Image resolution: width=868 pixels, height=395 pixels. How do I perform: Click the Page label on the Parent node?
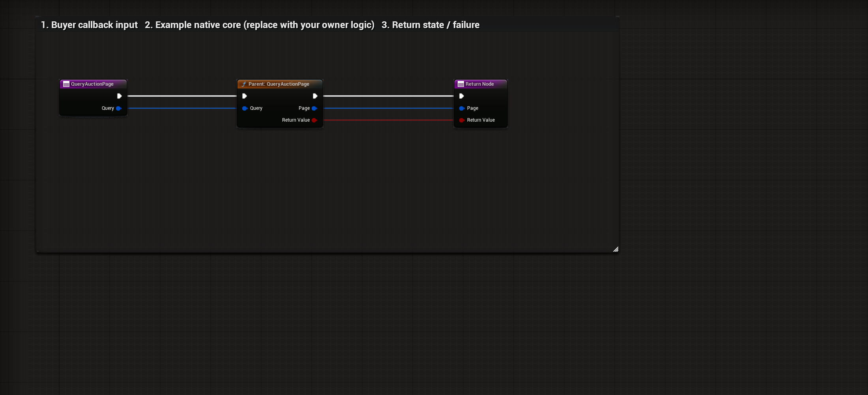coord(304,108)
